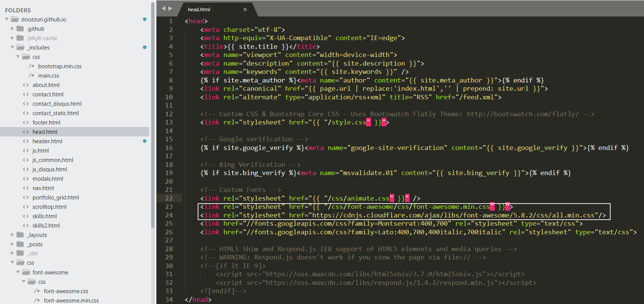Click the sidebar vertical scrollbar
This screenshot has width=644, height=304.
pyautogui.click(x=153, y=115)
